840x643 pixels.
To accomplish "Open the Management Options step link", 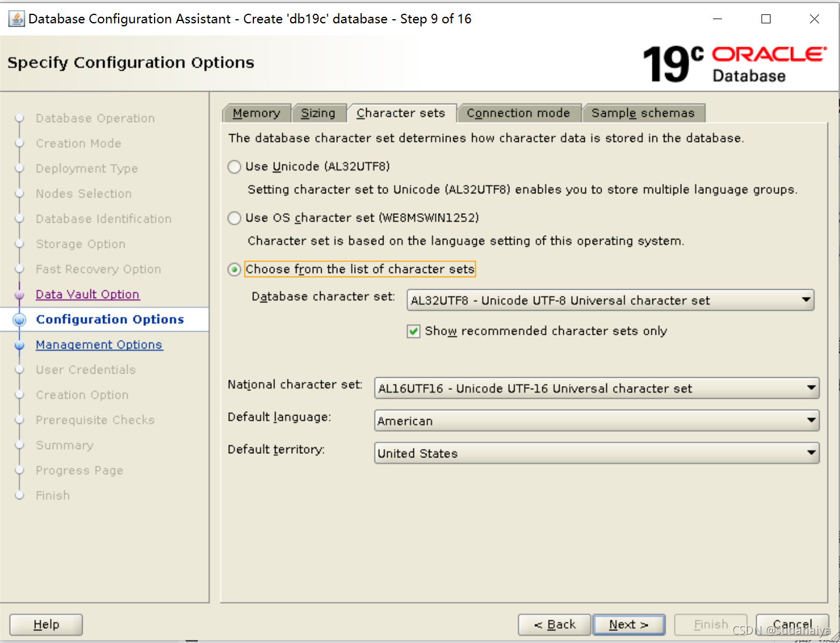I will [x=99, y=344].
